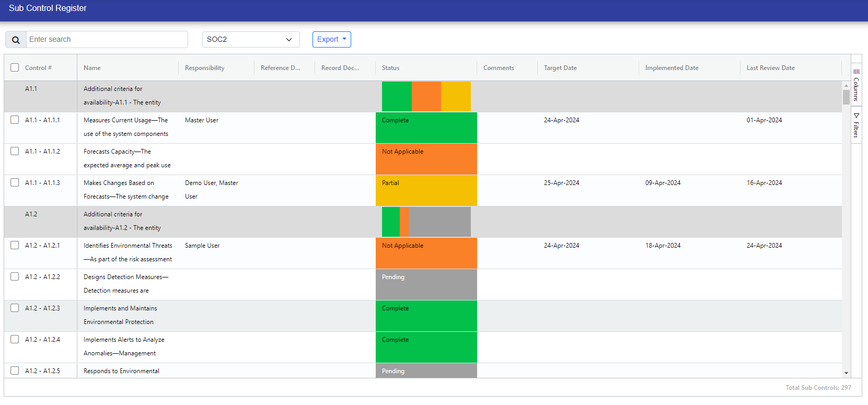Click the gray Pending status of A1.2.2
The height and width of the screenshot is (405, 868).
click(x=426, y=284)
